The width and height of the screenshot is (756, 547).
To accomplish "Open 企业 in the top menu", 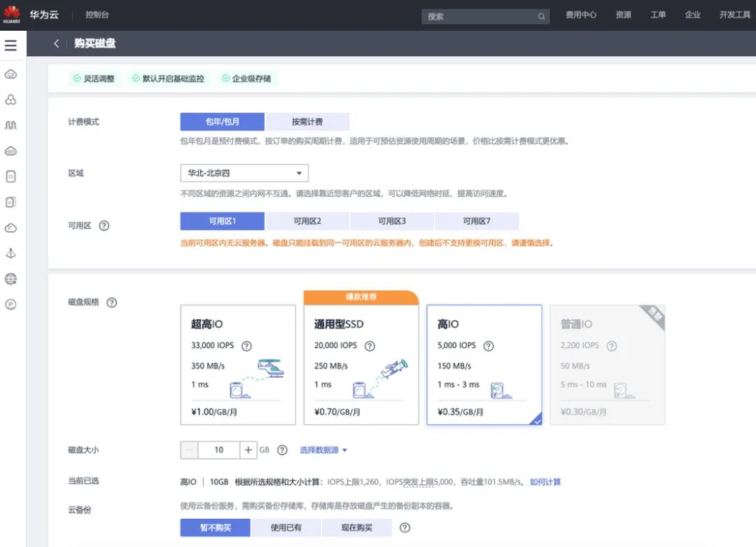I will (x=693, y=15).
